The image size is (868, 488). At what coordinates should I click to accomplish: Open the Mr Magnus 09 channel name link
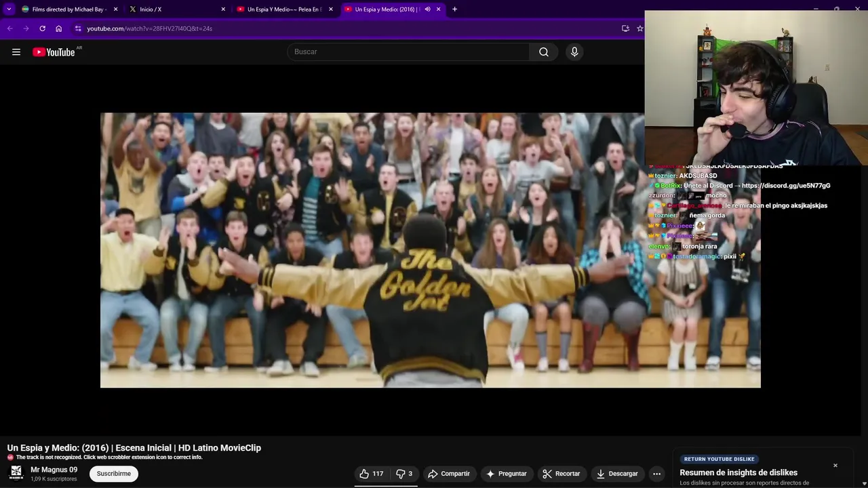(54, 470)
